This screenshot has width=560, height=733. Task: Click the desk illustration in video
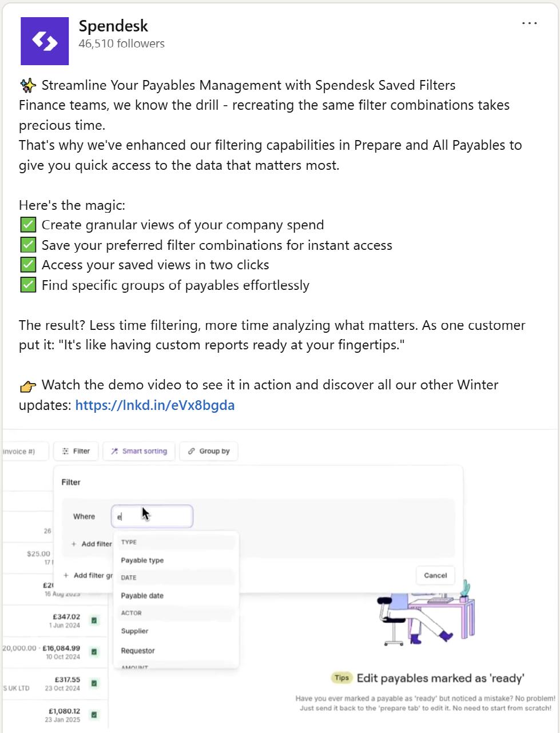426,616
